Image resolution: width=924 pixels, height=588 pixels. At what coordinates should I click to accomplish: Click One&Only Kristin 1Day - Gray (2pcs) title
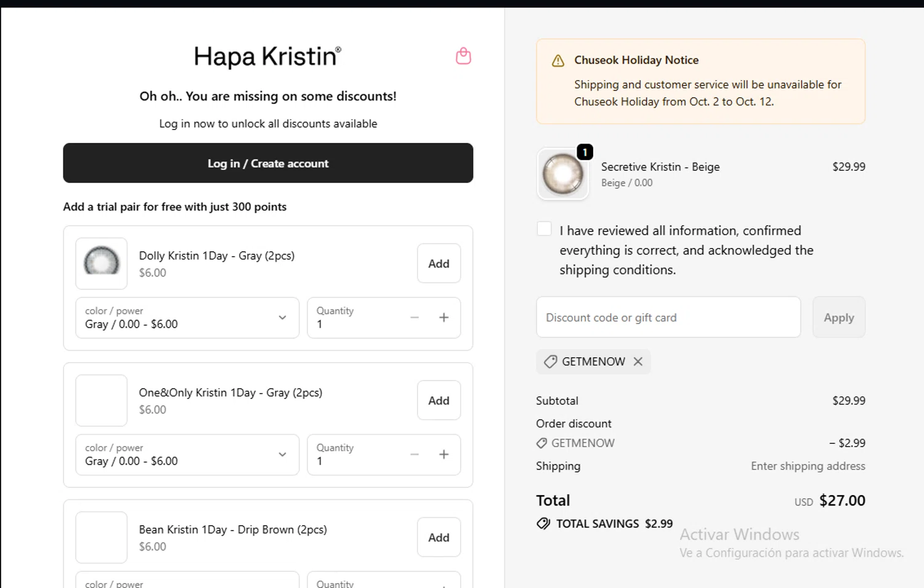coord(230,393)
